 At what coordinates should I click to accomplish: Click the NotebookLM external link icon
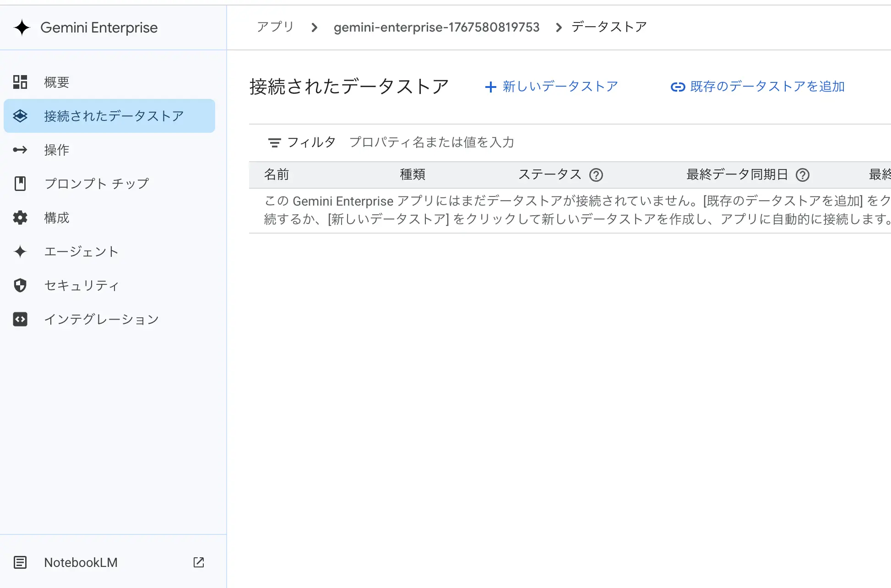[x=199, y=562]
